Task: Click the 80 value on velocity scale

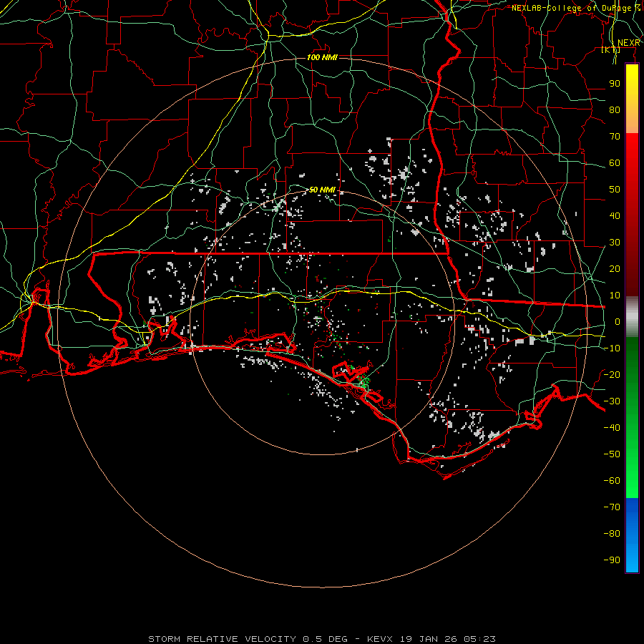Action: click(x=615, y=109)
